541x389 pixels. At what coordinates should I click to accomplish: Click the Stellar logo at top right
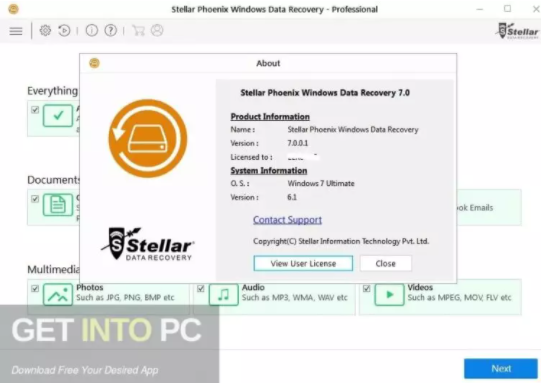click(517, 31)
